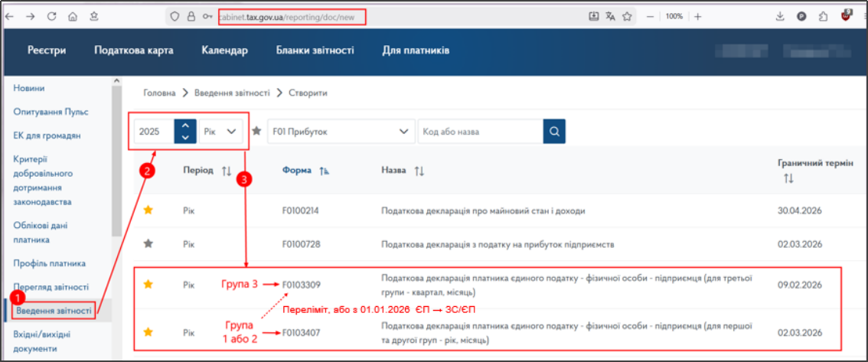Click the browser forward arrow
The image size is (868, 362).
(31, 16)
